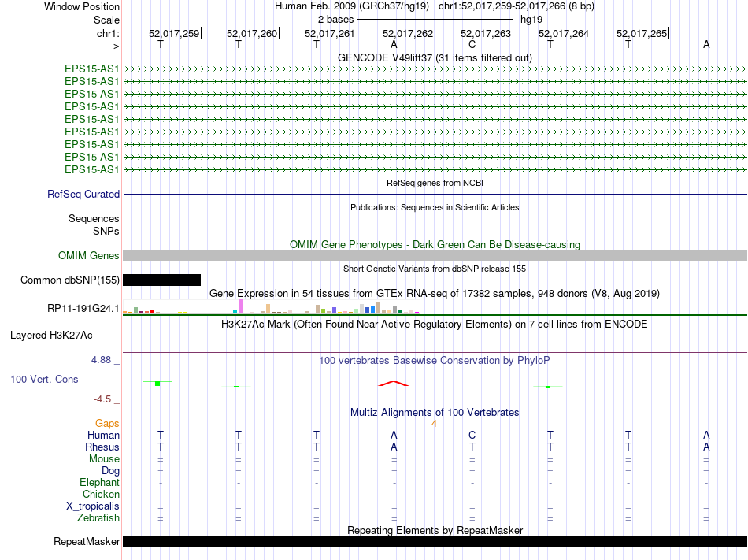748x560 pixels.
Task: Click the RefSeq Curated track label
Action: pyautogui.click(x=83, y=194)
